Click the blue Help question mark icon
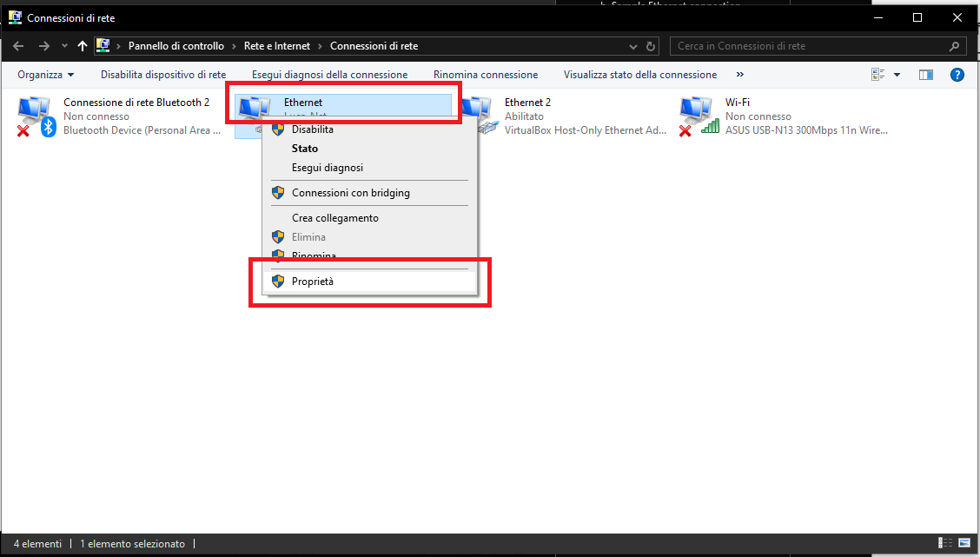The width and height of the screenshot is (980, 557). [x=957, y=75]
